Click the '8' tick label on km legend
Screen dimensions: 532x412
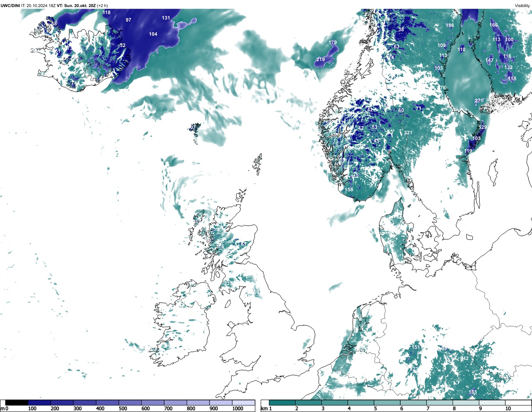point(454,409)
